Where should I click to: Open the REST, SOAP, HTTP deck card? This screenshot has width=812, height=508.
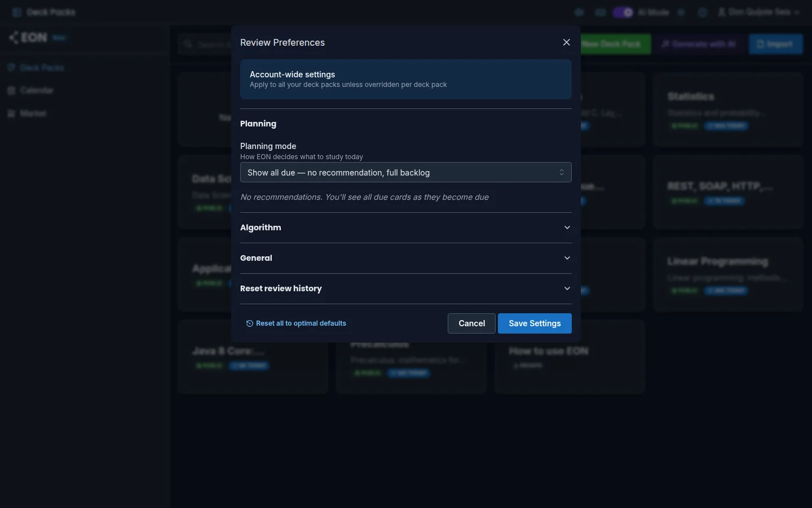tap(728, 192)
